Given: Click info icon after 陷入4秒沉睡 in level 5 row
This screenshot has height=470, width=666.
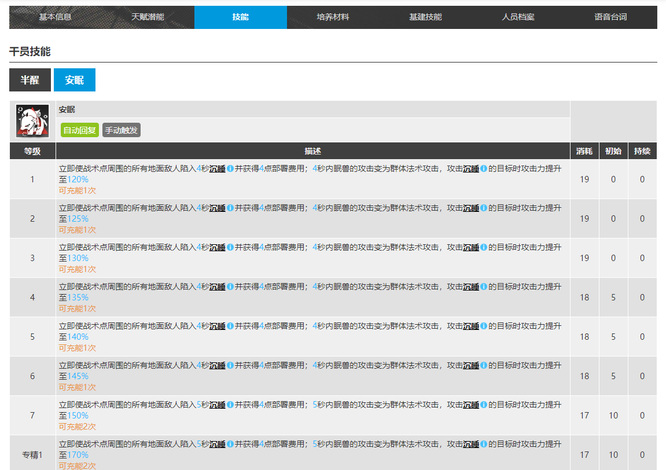Looking at the screenshot, I should point(230,326).
